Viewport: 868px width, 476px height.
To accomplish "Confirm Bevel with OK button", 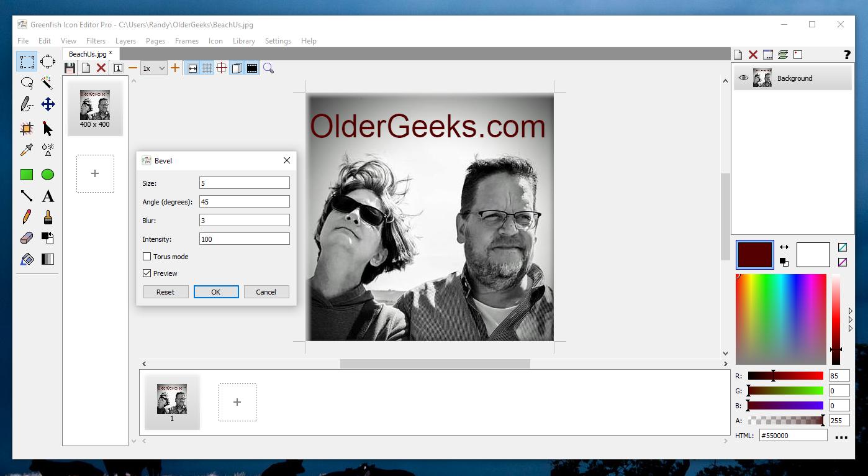I will coord(216,292).
